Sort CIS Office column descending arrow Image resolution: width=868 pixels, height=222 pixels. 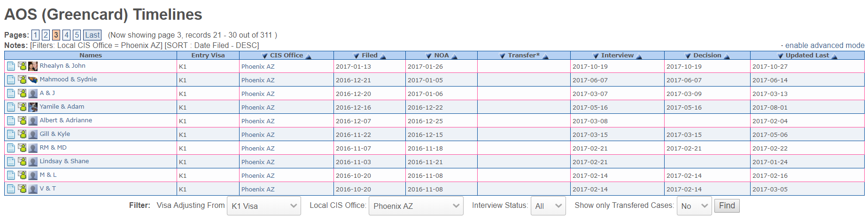264,56
